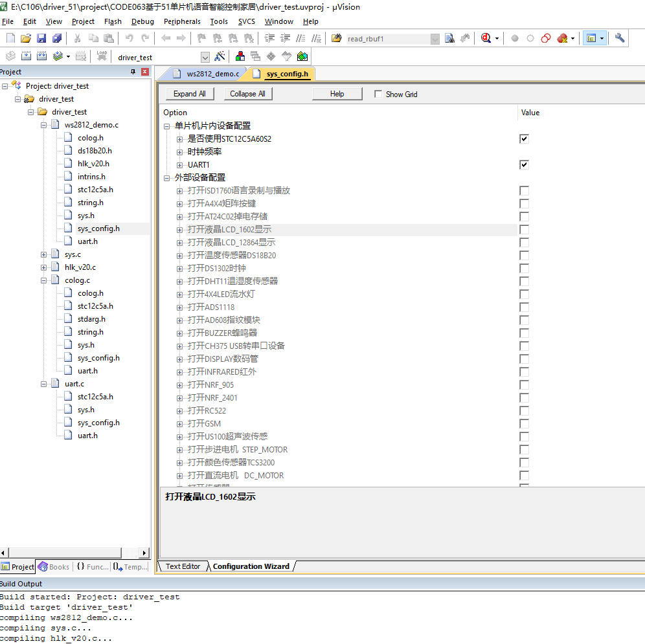The image size is (645, 644).
Task: Click the project scrollbar right arrow
Action: (144, 553)
